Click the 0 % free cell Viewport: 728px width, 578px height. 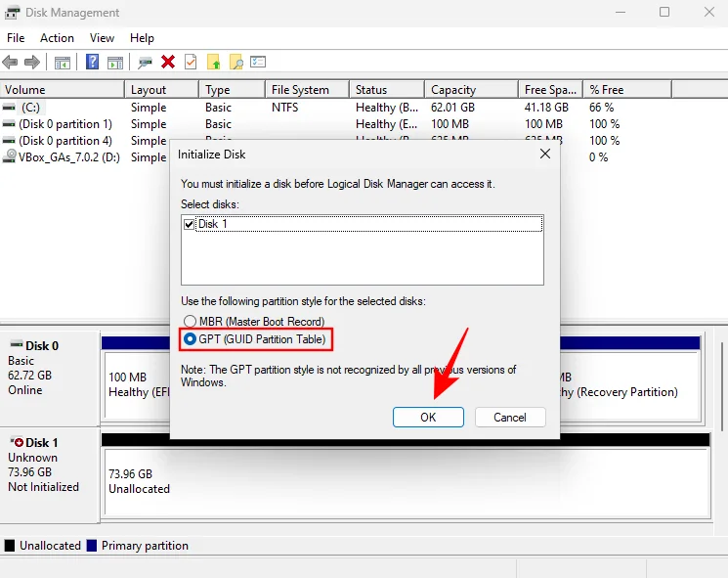click(598, 157)
